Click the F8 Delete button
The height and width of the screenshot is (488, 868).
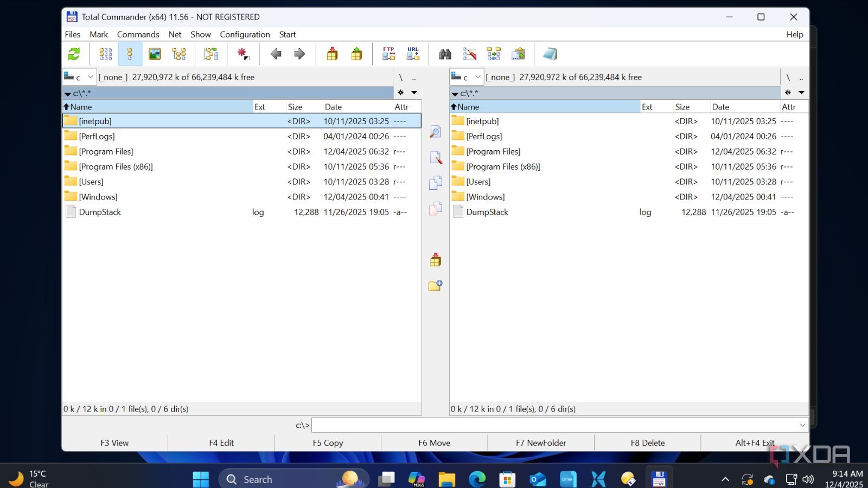[647, 442]
